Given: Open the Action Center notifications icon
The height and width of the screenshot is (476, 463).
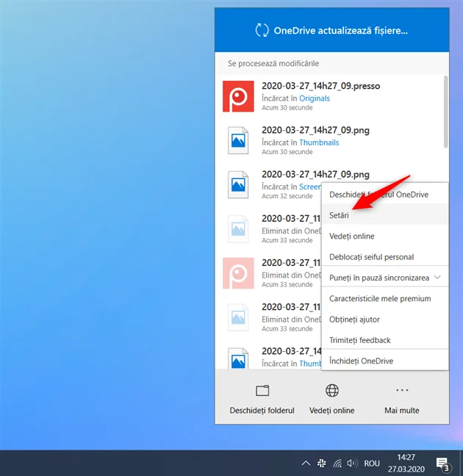Looking at the screenshot, I should coord(443,464).
